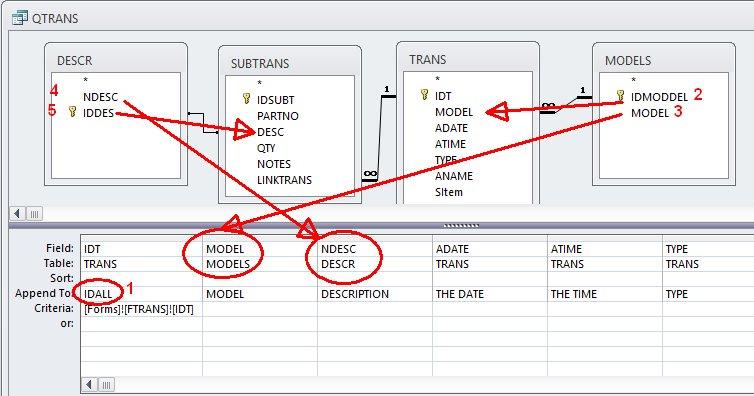This screenshot has width=754, height=396.
Task: Select the asterisk field in MODELS table
Action: [x=634, y=80]
